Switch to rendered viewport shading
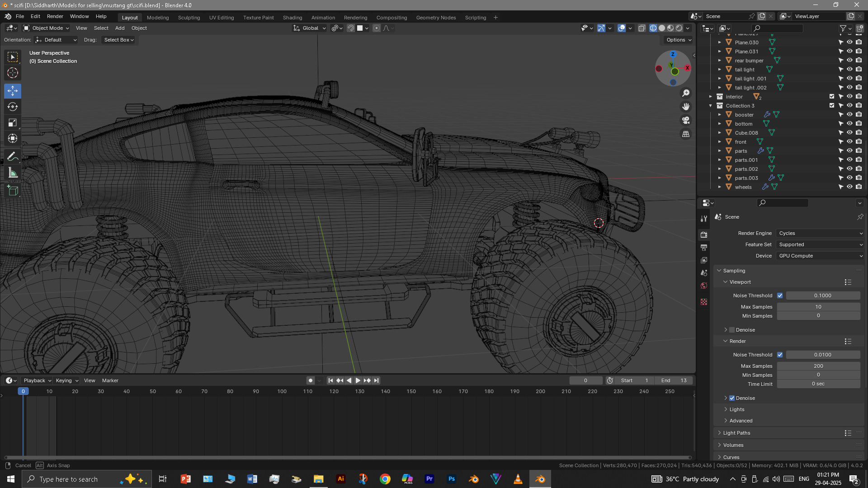868x488 pixels. coord(679,28)
